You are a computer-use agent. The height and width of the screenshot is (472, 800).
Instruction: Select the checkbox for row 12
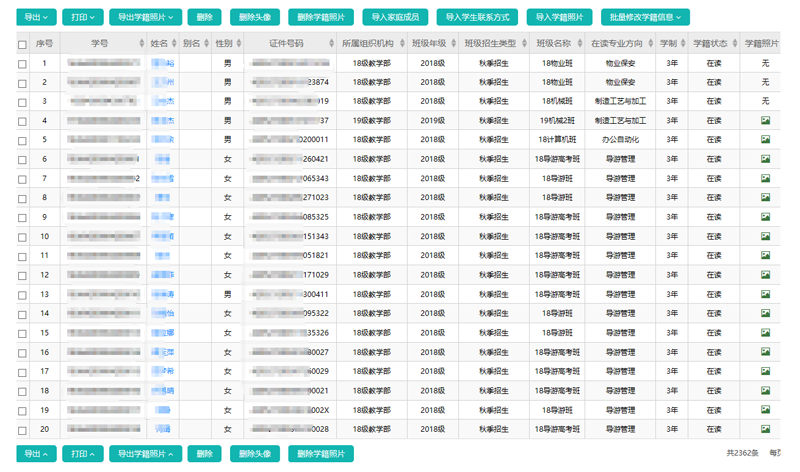click(23, 275)
